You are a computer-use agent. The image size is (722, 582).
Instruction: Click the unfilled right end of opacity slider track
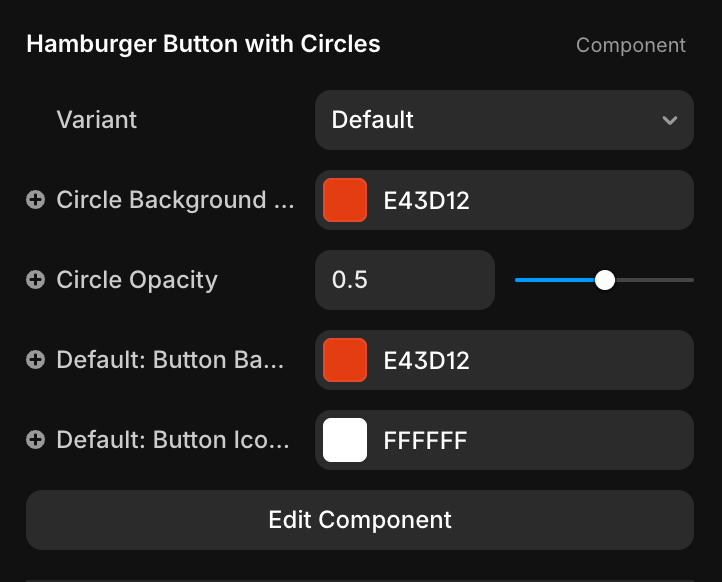[x=655, y=280]
